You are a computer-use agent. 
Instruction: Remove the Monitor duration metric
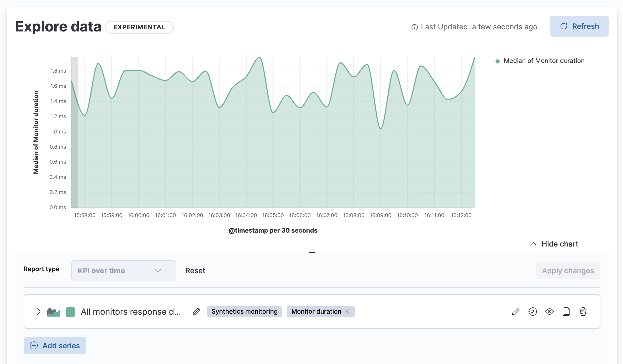click(x=347, y=312)
